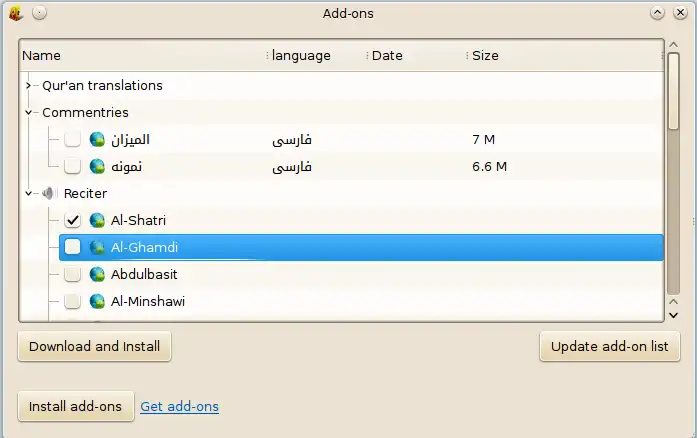This screenshot has width=697, height=438.
Task: Click globe icon beside الميزان commentary
Action: pyautogui.click(x=97, y=139)
